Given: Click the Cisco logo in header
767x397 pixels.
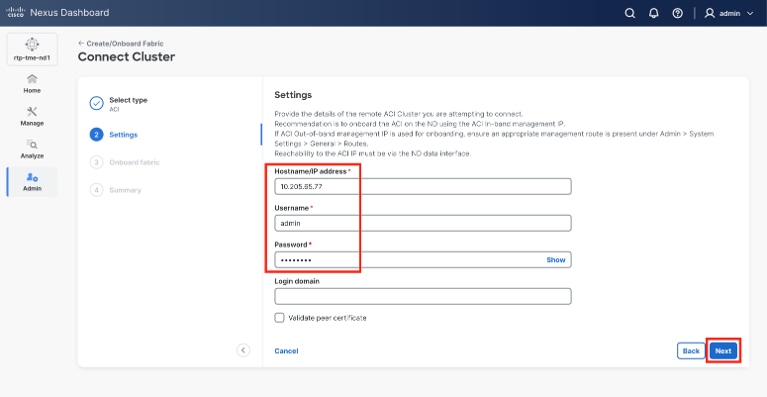Looking at the screenshot, I should (16, 12).
